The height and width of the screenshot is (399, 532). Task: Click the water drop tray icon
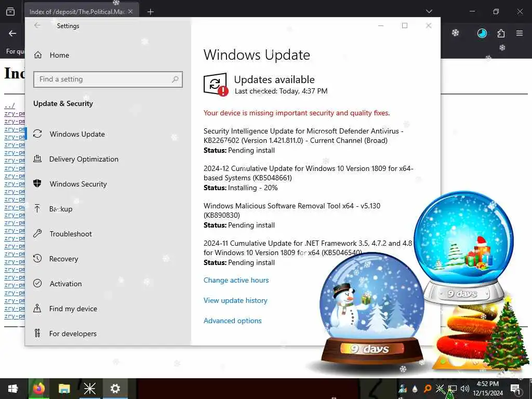click(x=415, y=389)
